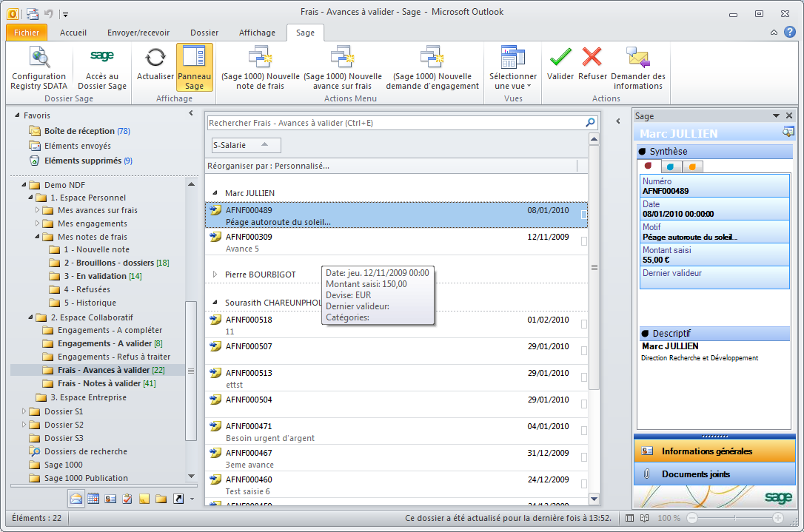This screenshot has width=804, height=532.
Task: Open Accès au Dossier Sage
Action: [x=102, y=67]
